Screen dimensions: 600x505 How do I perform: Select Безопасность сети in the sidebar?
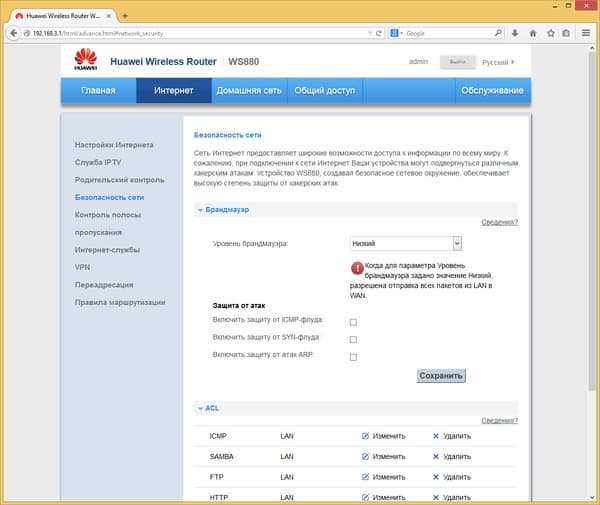109,197
